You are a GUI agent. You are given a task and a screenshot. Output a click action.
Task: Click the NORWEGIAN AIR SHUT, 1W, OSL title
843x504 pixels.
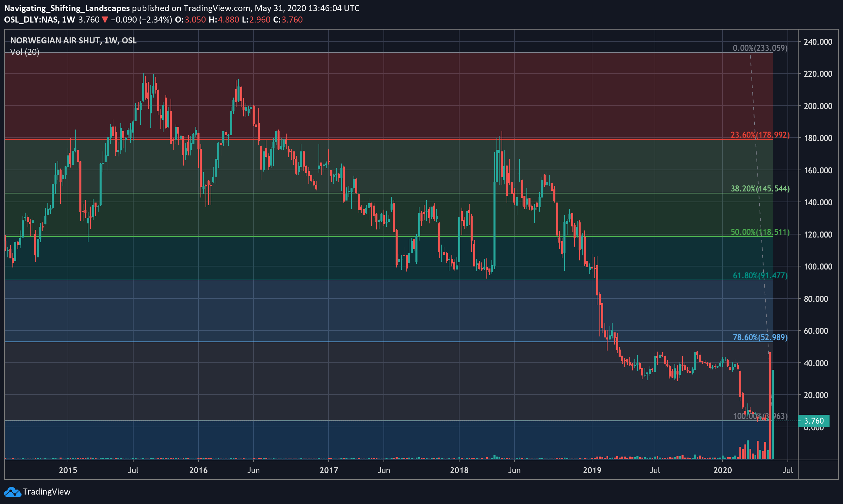pos(73,40)
